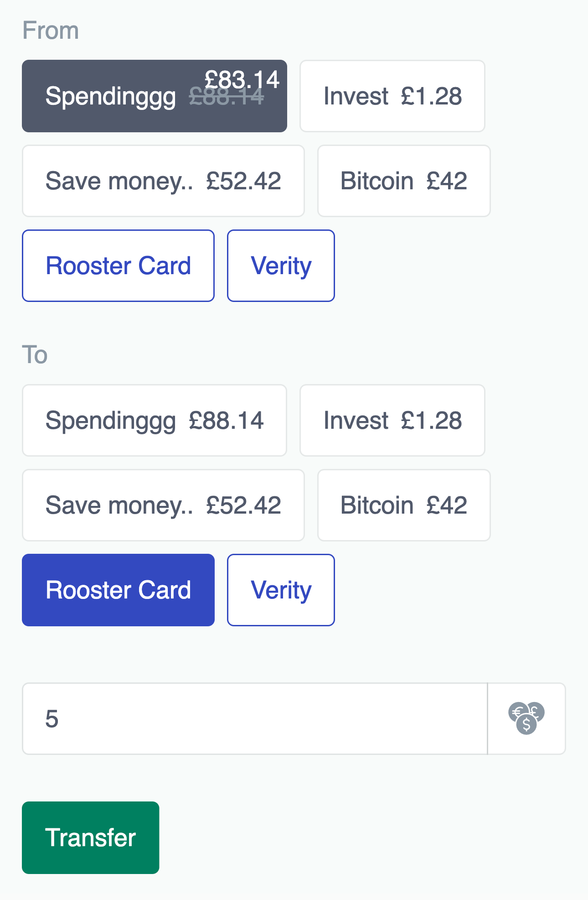Choose Verity as the To recipient
This screenshot has height=900, width=588.
click(x=281, y=590)
